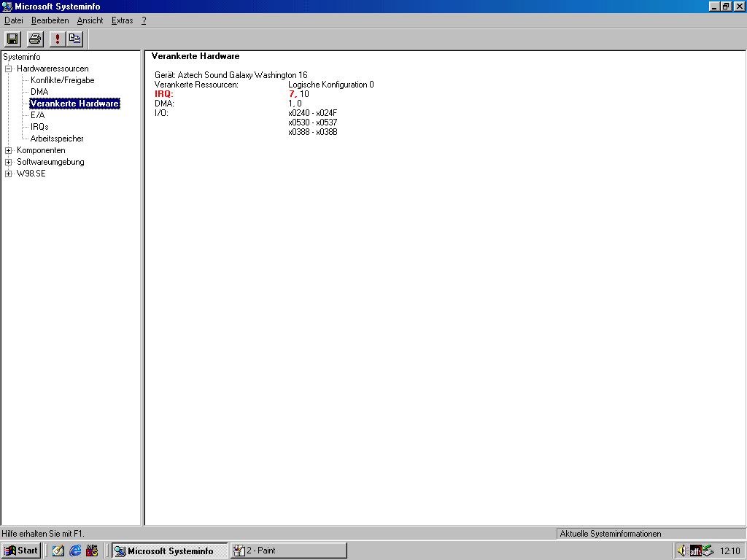Click the volume speaker tray icon
747x560 pixels.
tap(682, 551)
